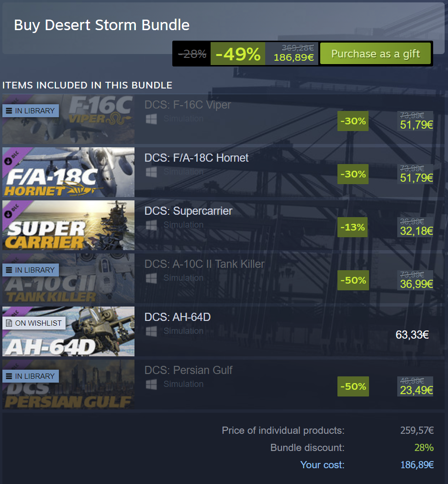
Task: Click the IN LIBRARY badge on F-16C Viper
Action: click(31, 111)
